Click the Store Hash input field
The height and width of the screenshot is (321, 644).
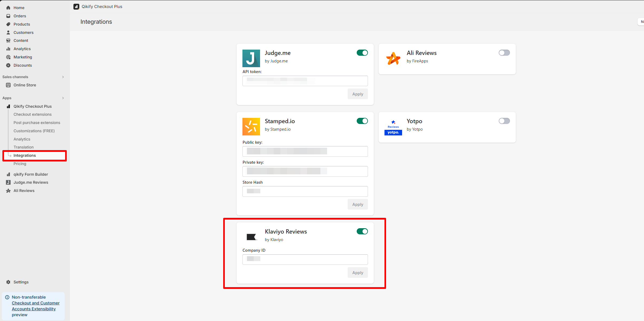(305, 191)
